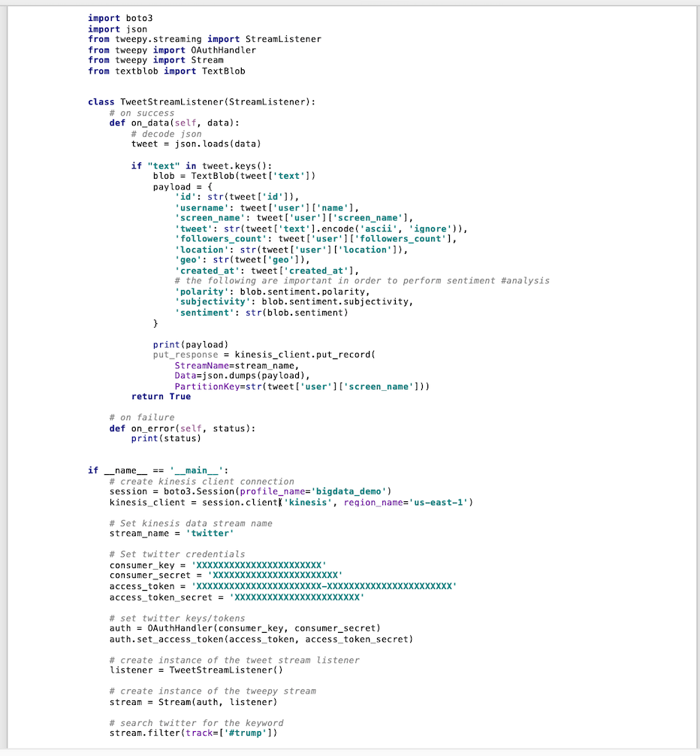Click the 'from tweepy import OAuthHandler' line

click(x=172, y=50)
